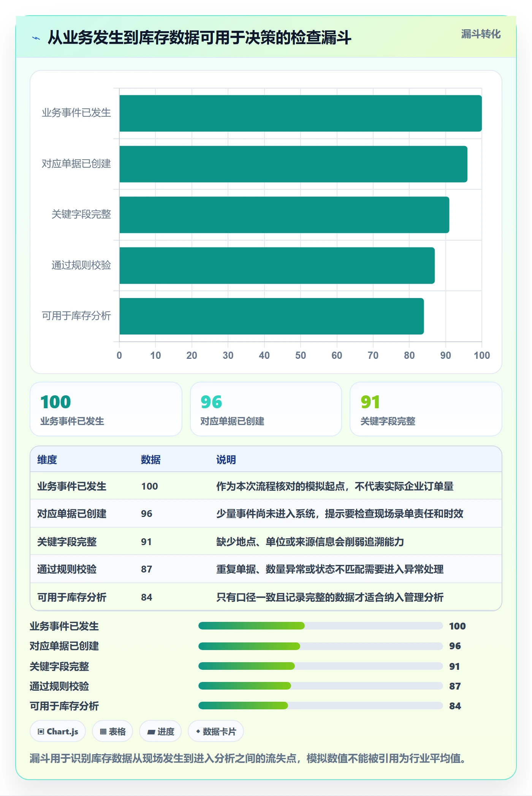Click progress value 100 at row end
The height and width of the screenshot is (796, 532).
click(x=458, y=626)
